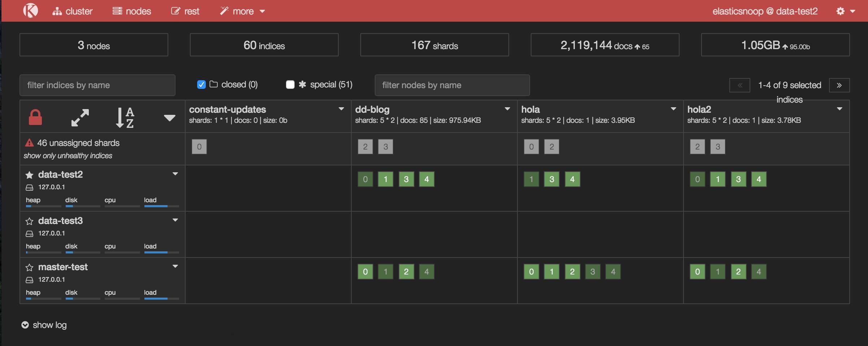The height and width of the screenshot is (346, 868).
Task: Click the unassigned shard 0 of constant-updates
Action: coord(199,147)
